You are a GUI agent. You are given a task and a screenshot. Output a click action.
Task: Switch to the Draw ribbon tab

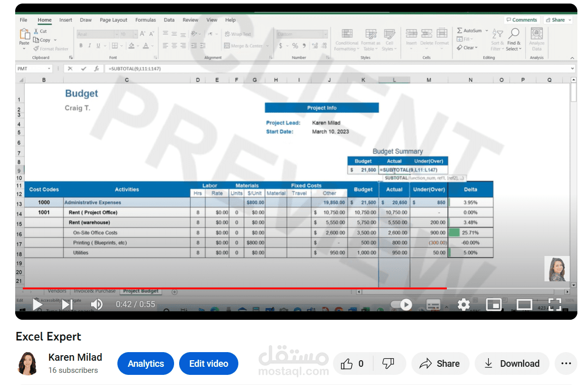[86, 20]
